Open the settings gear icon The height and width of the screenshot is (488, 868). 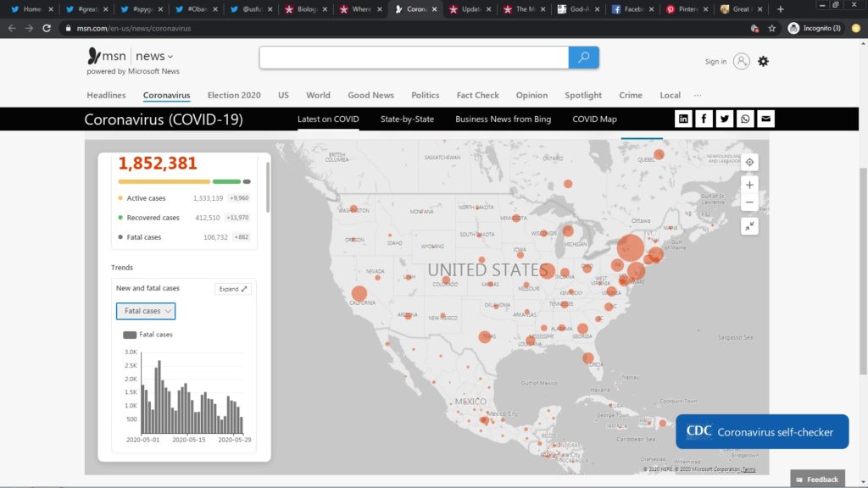click(763, 61)
